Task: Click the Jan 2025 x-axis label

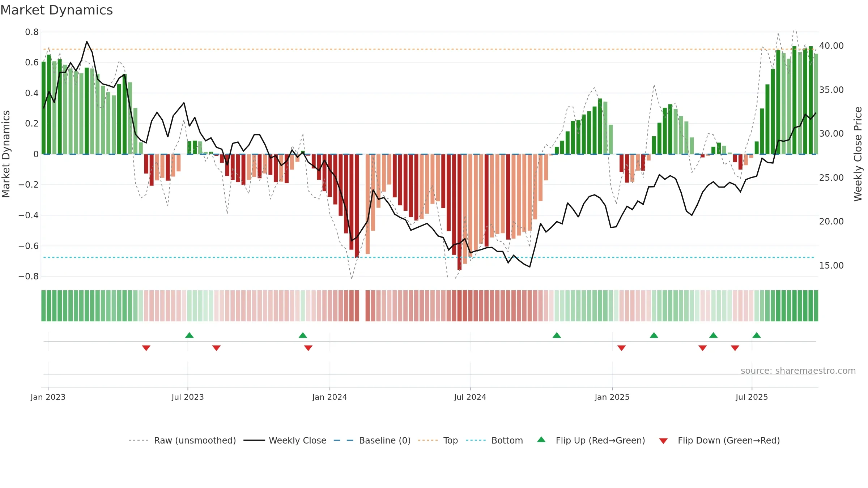Action: [x=612, y=397]
